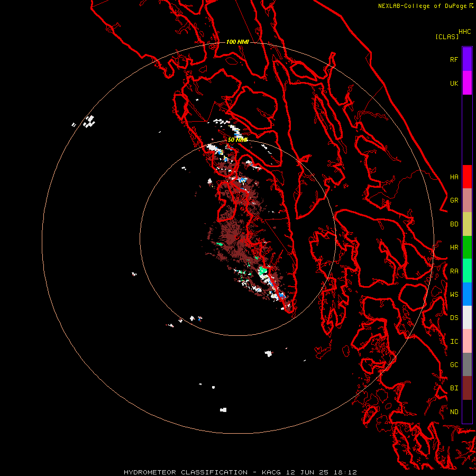Click the HR dark green color swatch

(x=467, y=247)
